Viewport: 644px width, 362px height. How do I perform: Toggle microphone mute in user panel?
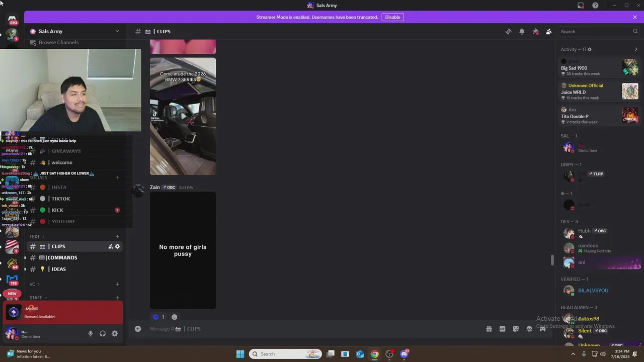[91, 333]
